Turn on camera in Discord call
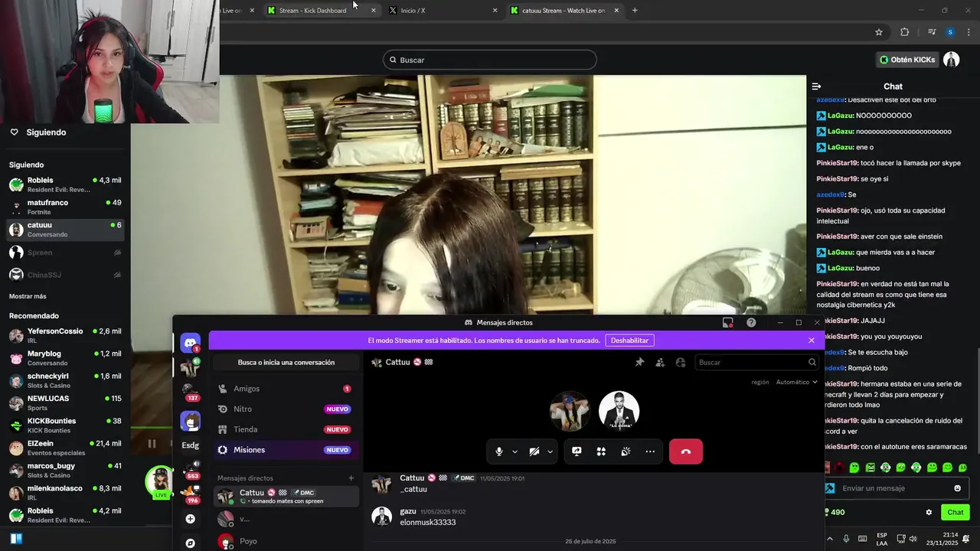This screenshot has height=551, width=980. pyautogui.click(x=534, y=452)
